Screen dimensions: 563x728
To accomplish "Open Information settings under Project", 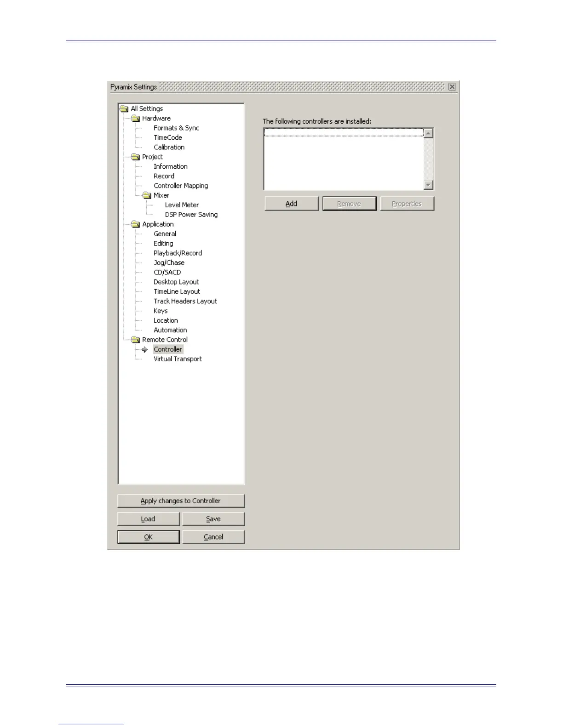I will pyautogui.click(x=171, y=167).
